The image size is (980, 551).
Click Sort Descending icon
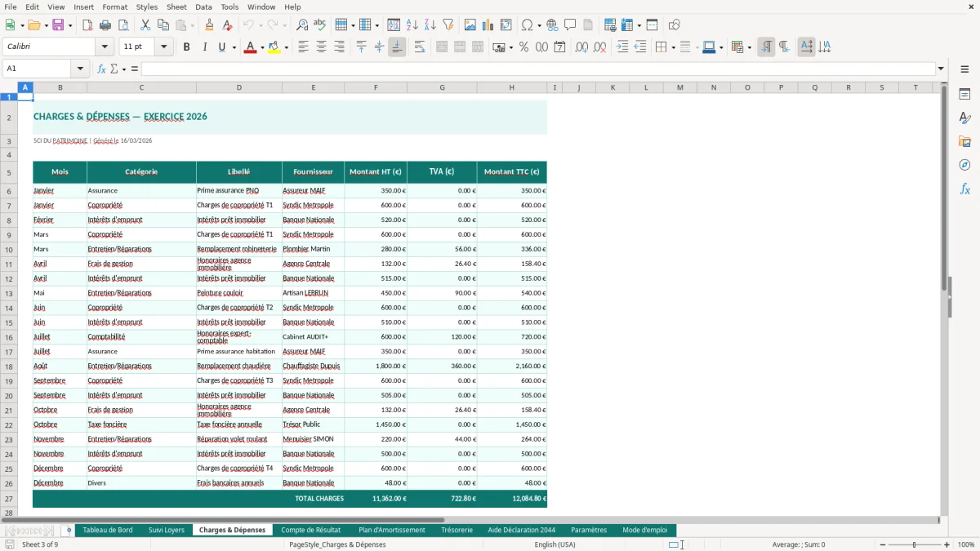pyautogui.click(x=430, y=25)
